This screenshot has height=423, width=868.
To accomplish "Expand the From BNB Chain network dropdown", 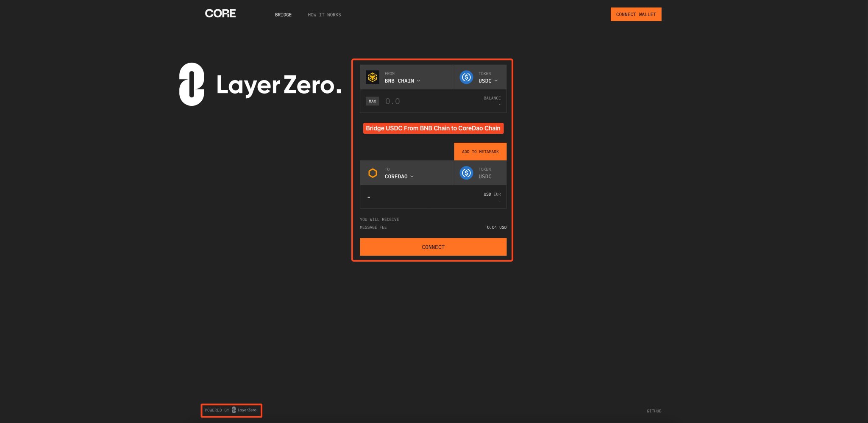I will pos(407,77).
